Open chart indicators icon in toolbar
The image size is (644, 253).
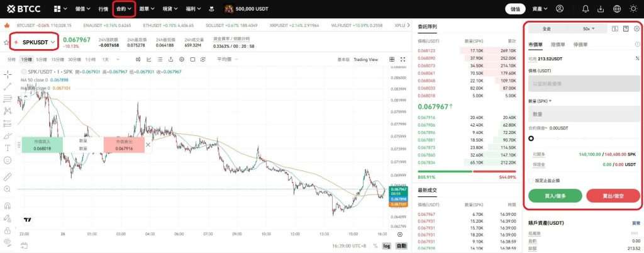149,60
